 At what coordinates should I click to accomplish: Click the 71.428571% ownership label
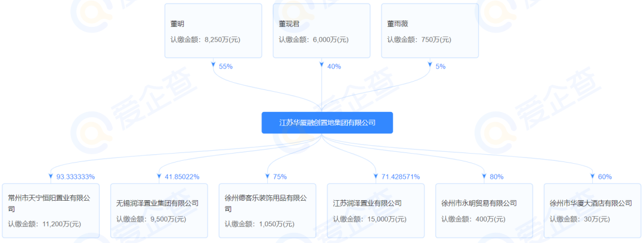401,177
